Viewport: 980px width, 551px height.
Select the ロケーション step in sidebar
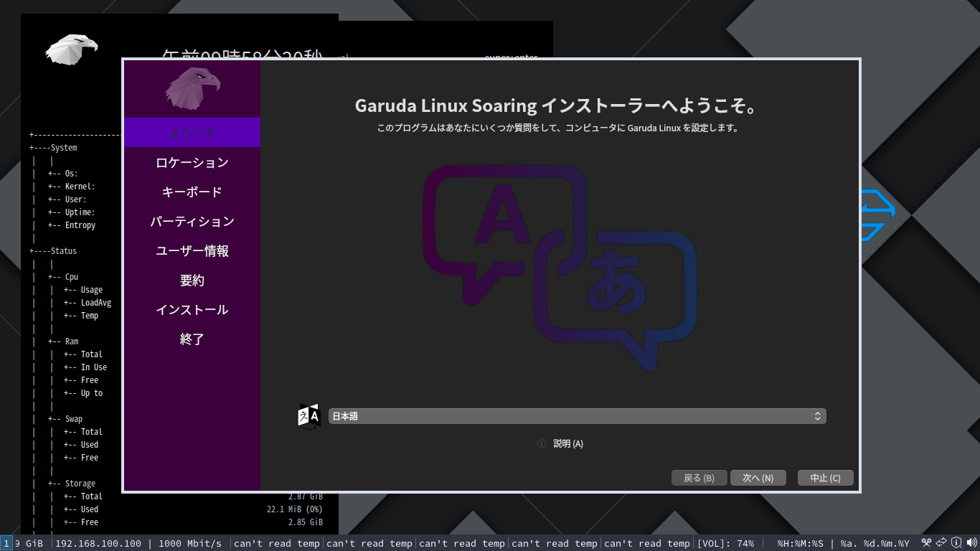tap(192, 163)
